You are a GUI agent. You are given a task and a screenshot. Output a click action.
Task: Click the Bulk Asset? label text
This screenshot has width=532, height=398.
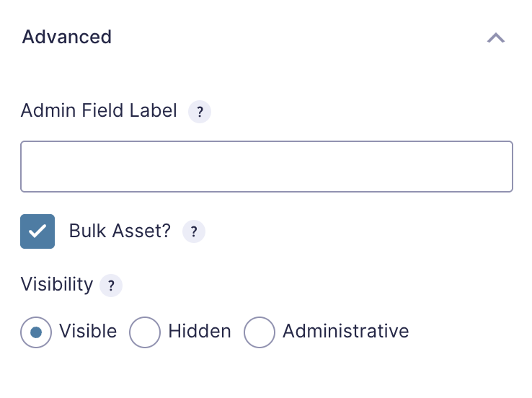pos(120,231)
